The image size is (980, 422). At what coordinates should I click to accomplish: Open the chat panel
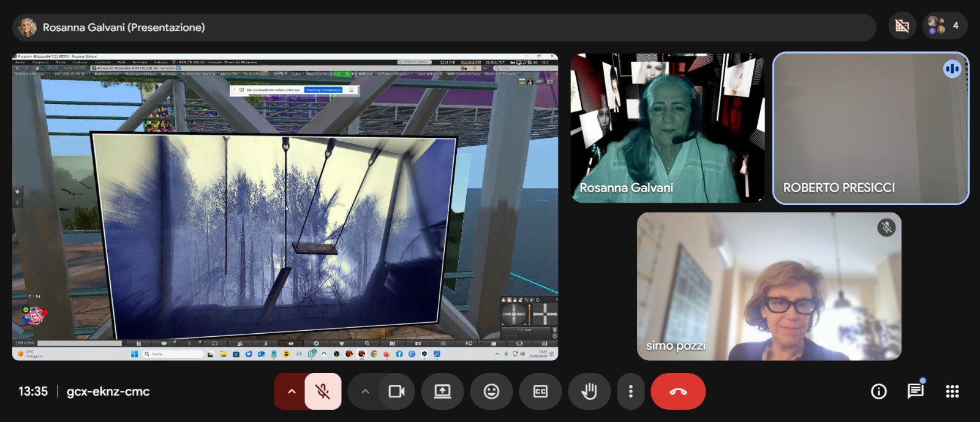[x=916, y=391]
